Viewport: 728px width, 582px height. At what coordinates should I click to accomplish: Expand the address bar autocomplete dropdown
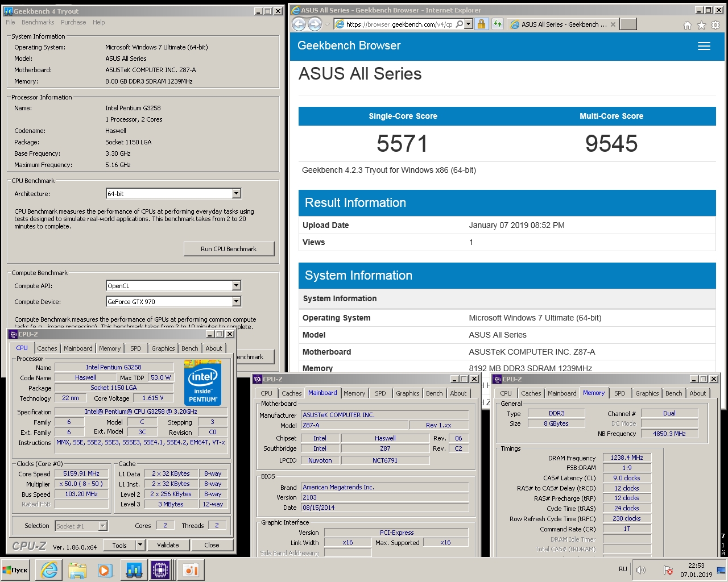(468, 24)
